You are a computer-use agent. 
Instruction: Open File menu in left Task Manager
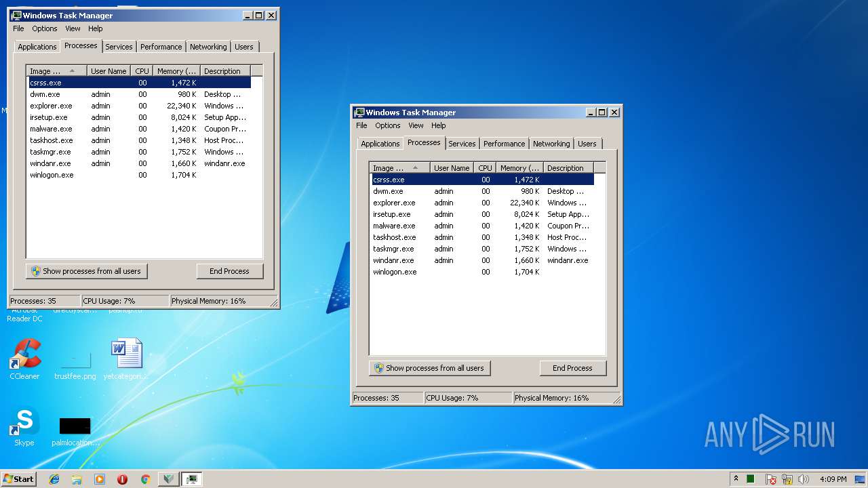coord(18,28)
